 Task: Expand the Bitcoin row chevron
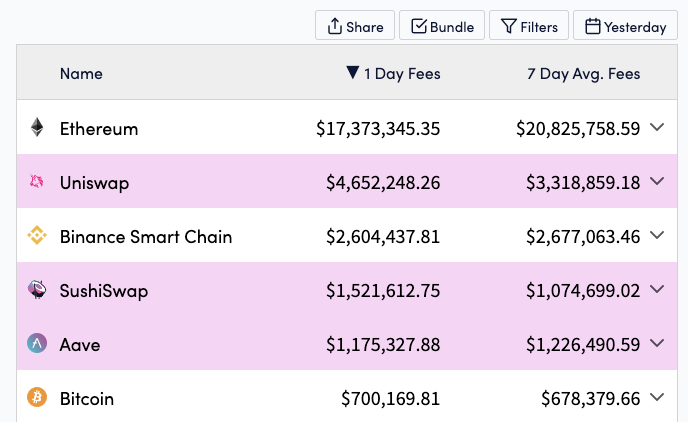pos(657,397)
